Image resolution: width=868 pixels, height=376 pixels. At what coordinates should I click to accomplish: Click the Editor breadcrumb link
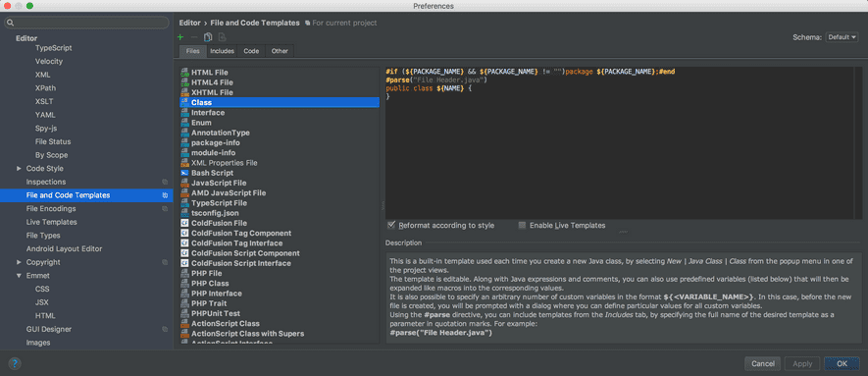[190, 23]
